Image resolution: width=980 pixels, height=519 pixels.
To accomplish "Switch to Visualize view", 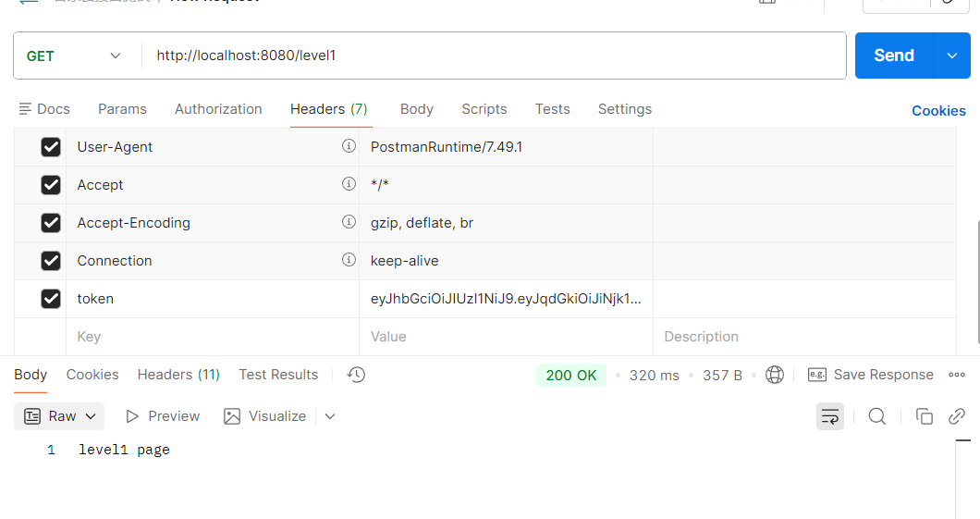I will (265, 416).
